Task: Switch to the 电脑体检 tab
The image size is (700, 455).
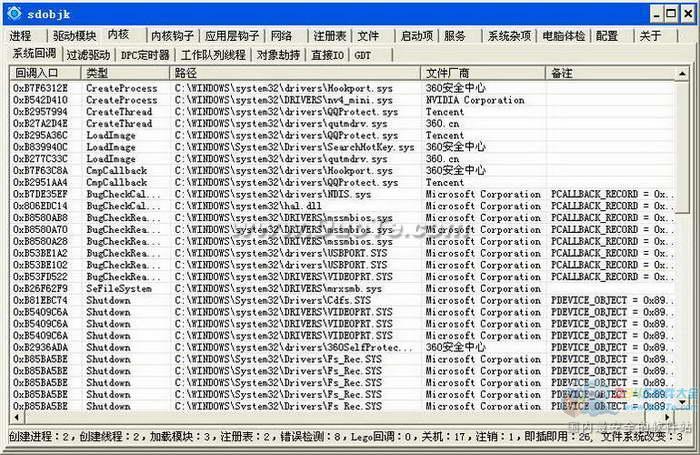Action: [564, 36]
